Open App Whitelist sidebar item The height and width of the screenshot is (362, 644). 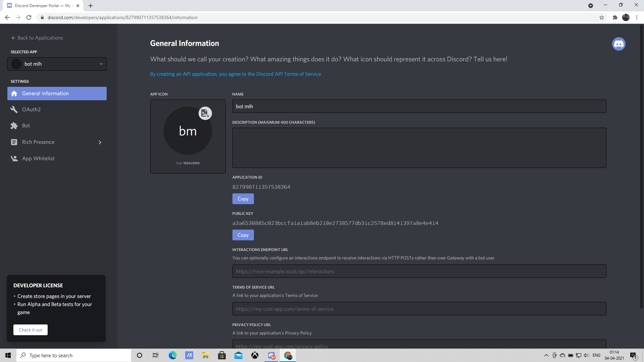pyautogui.click(x=38, y=159)
